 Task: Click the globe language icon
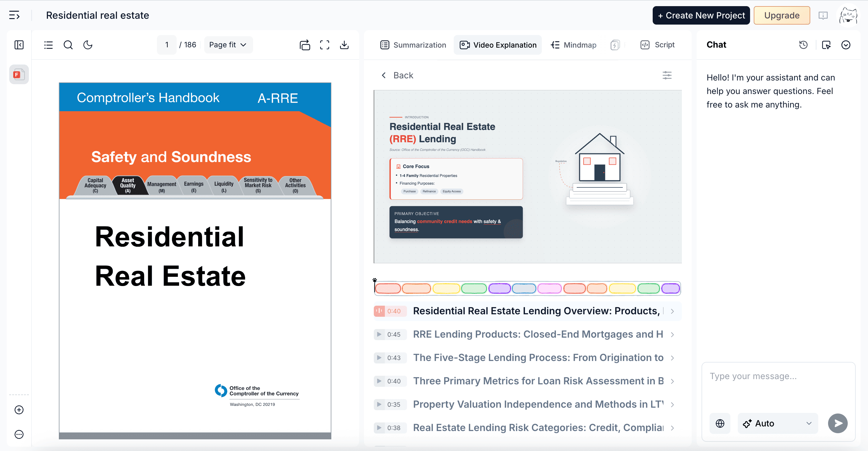pos(720,423)
